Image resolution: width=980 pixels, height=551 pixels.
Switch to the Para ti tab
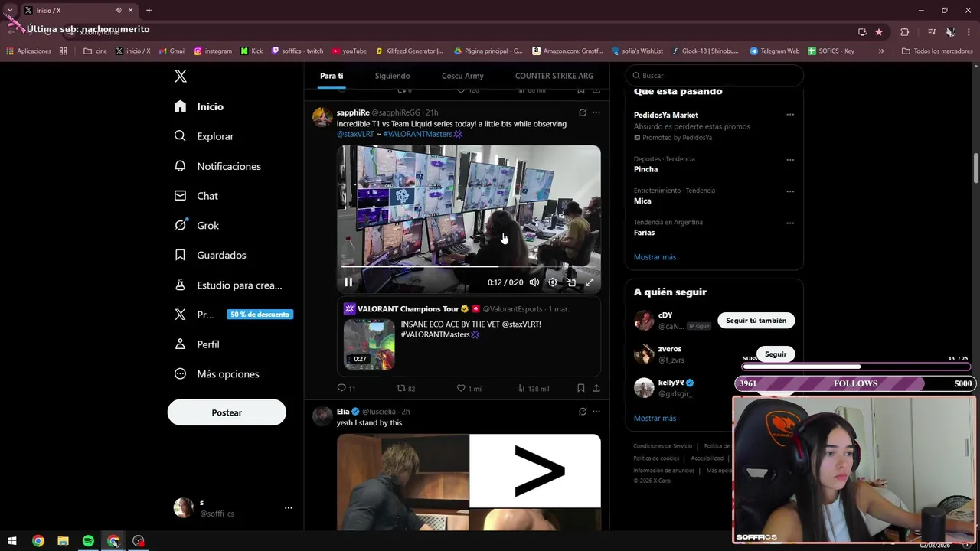(x=332, y=76)
